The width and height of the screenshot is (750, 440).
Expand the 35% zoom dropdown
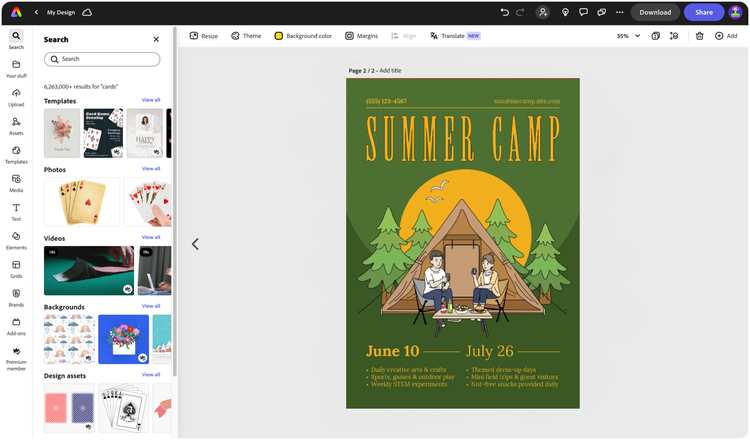pos(628,36)
